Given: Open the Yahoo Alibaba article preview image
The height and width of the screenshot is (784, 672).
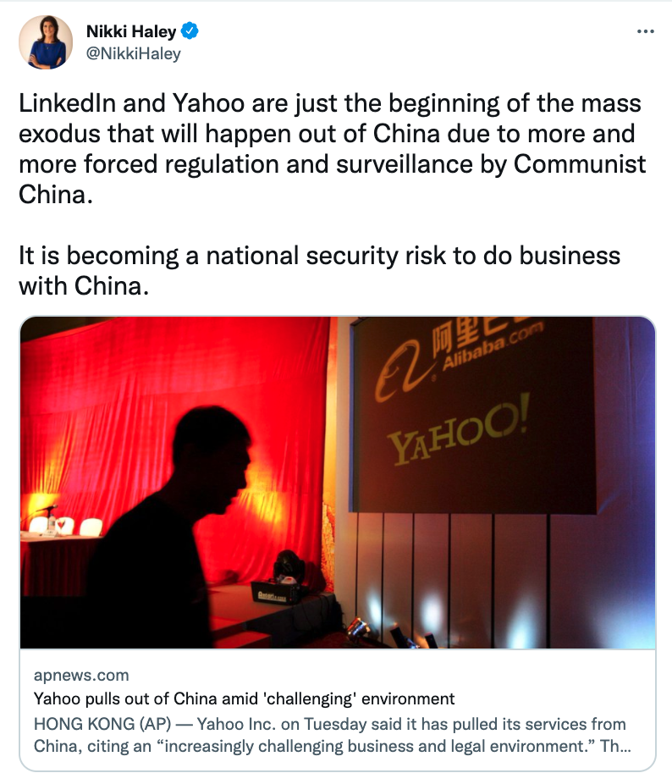Looking at the screenshot, I should [x=338, y=483].
